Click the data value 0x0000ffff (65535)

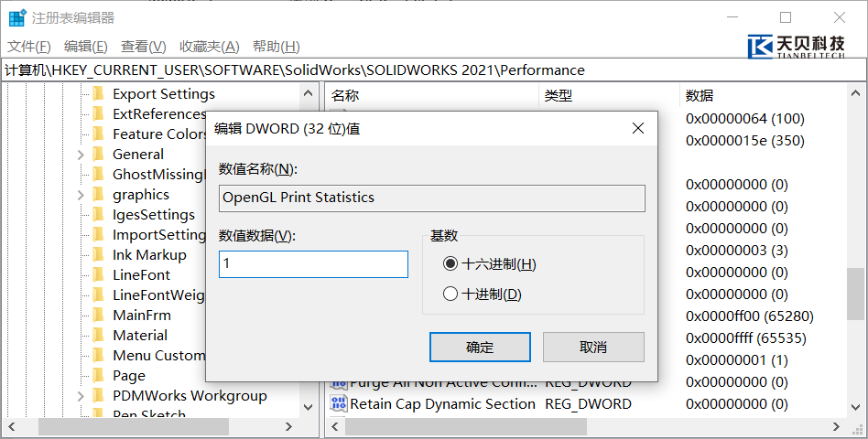tap(745, 338)
